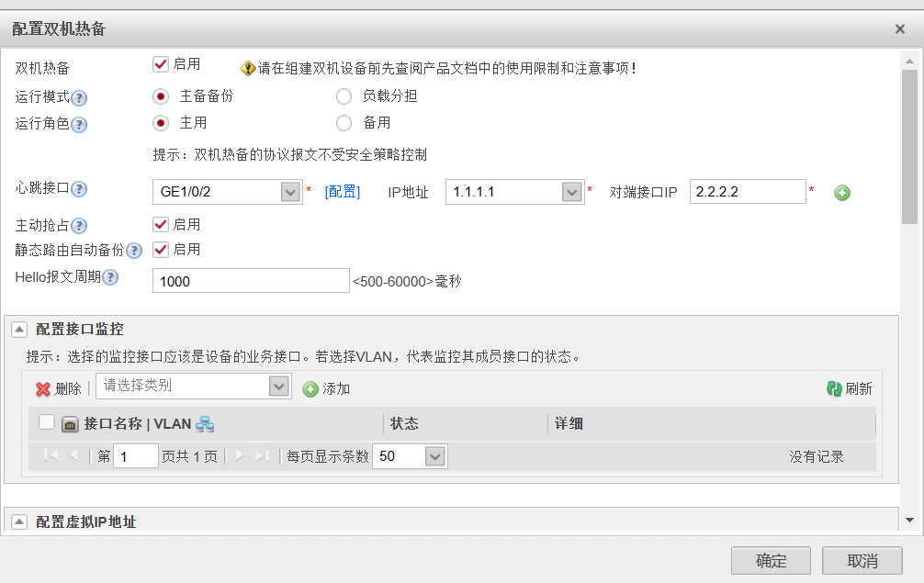This screenshot has width=924, height=583.
Task: Click the help icon next to 静态路由自动备份
Action: click(x=134, y=251)
